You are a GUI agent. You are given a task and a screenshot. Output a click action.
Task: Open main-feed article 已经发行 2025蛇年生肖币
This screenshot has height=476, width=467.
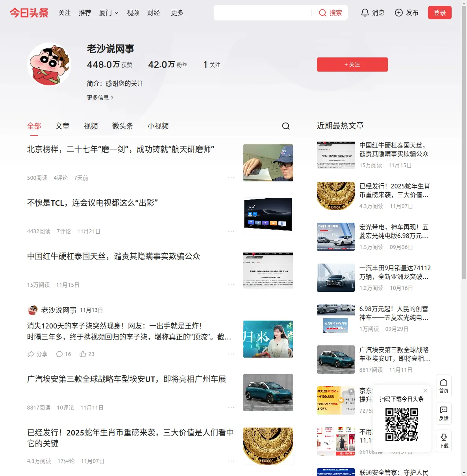pyautogui.click(x=130, y=438)
